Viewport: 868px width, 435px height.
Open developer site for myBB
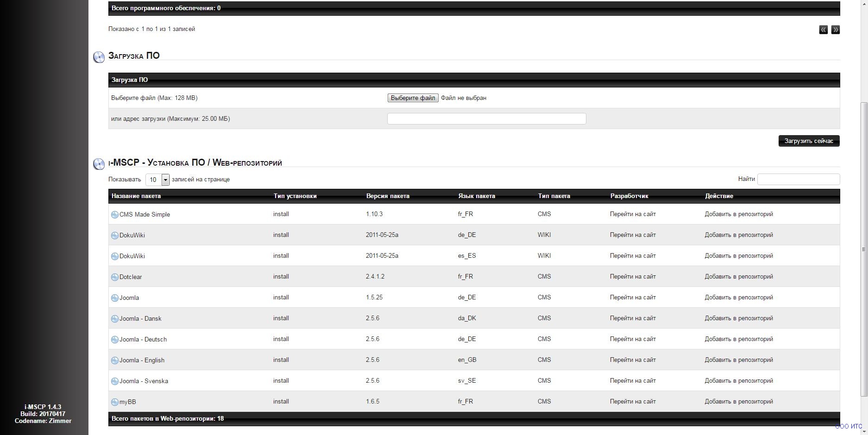pos(633,401)
